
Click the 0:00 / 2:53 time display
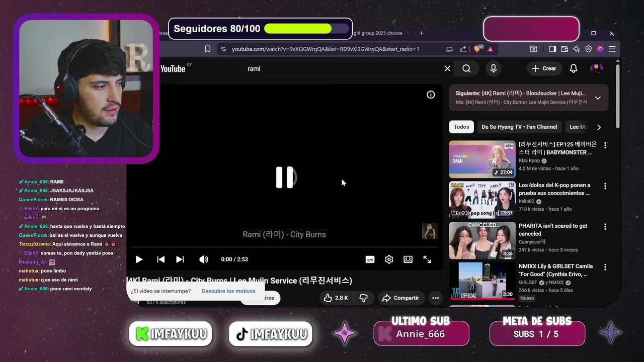click(x=234, y=259)
